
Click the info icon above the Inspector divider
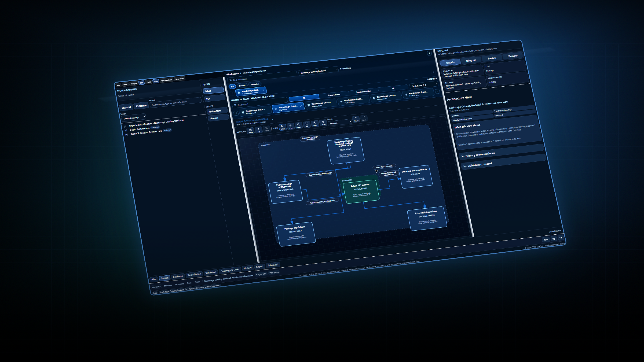tap(429, 53)
